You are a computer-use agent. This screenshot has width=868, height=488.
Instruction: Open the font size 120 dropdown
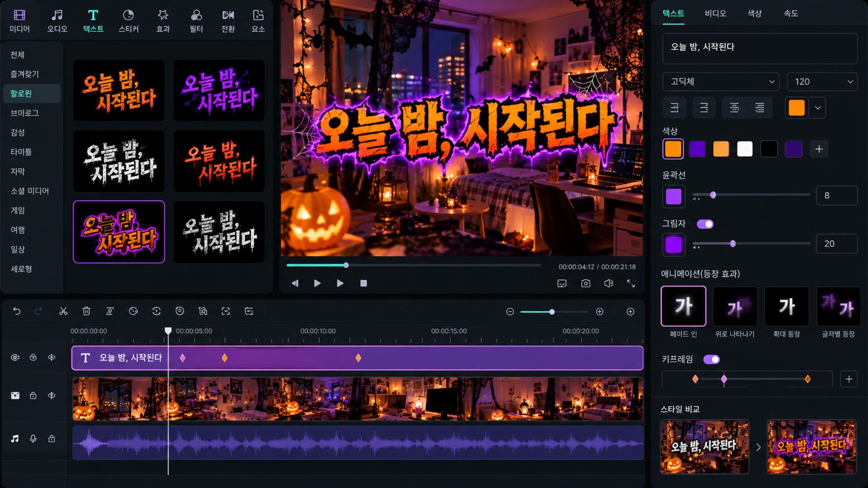[822, 82]
